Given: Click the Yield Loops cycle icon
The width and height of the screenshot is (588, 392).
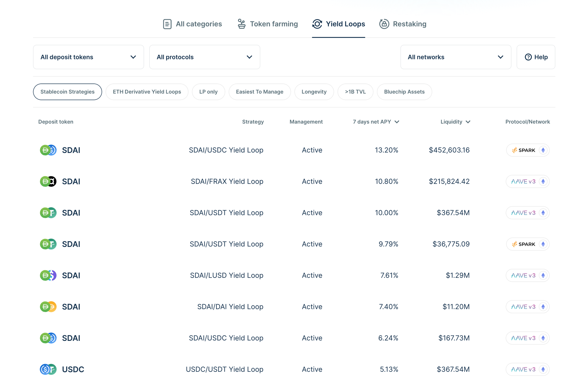Looking at the screenshot, I should tap(317, 24).
